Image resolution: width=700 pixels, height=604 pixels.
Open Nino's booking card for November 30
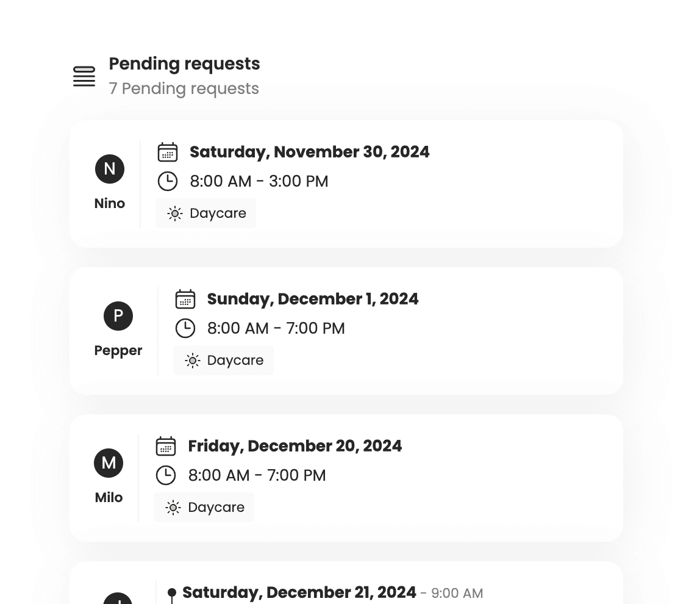[x=346, y=183]
